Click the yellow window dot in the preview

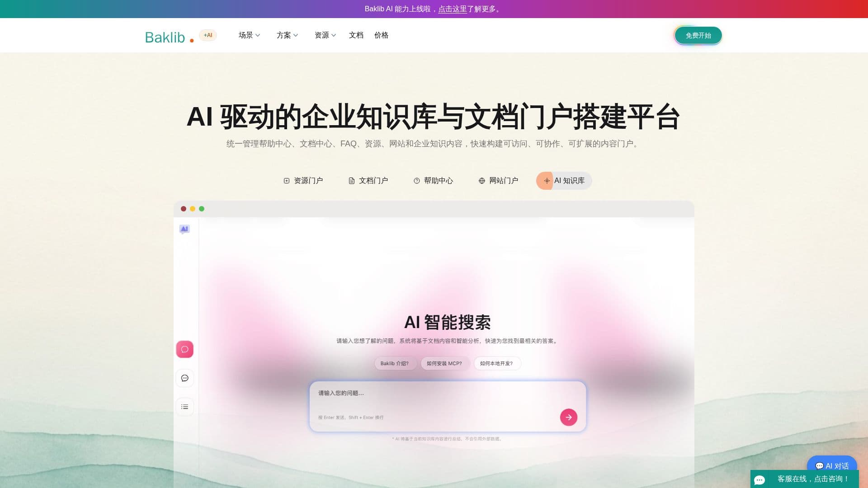(x=193, y=209)
